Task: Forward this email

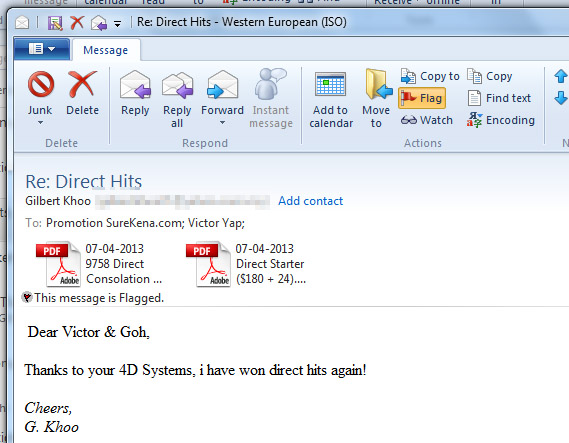Action: click(x=222, y=93)
